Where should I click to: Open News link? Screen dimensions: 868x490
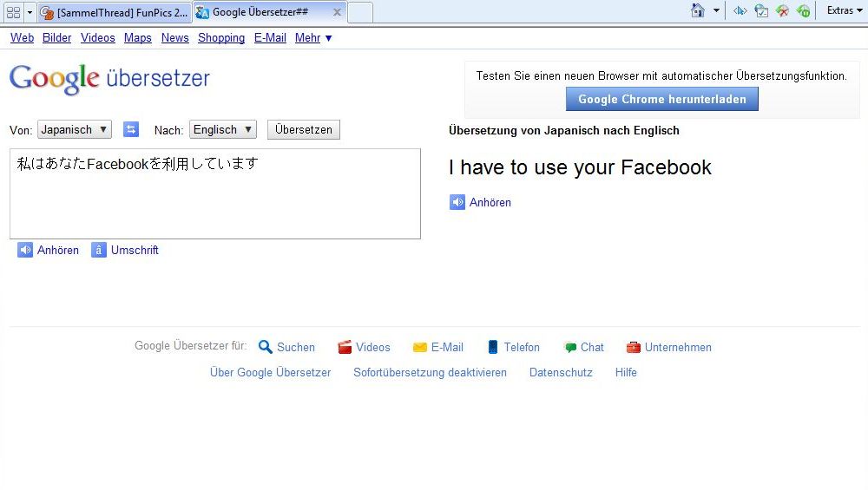tap(175, 37)
